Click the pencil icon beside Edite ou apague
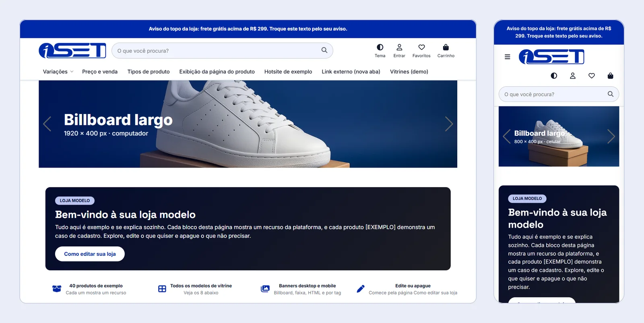 (361, 289)
